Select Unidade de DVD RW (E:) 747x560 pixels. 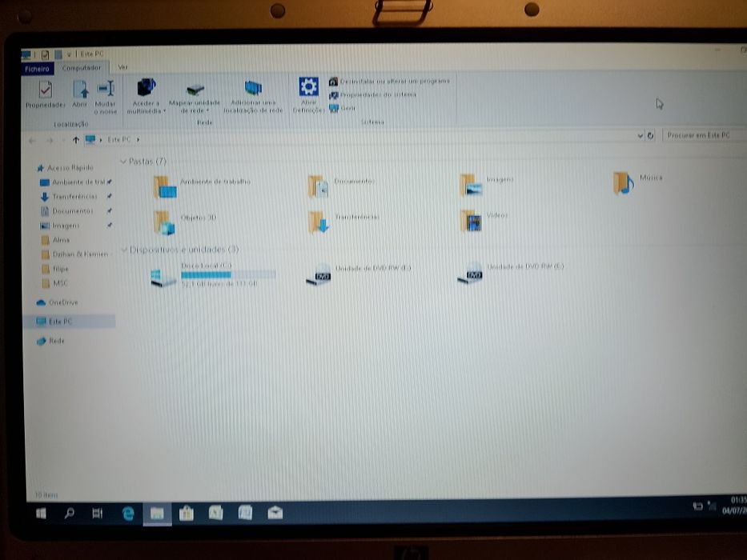click(x=510, y=273)
